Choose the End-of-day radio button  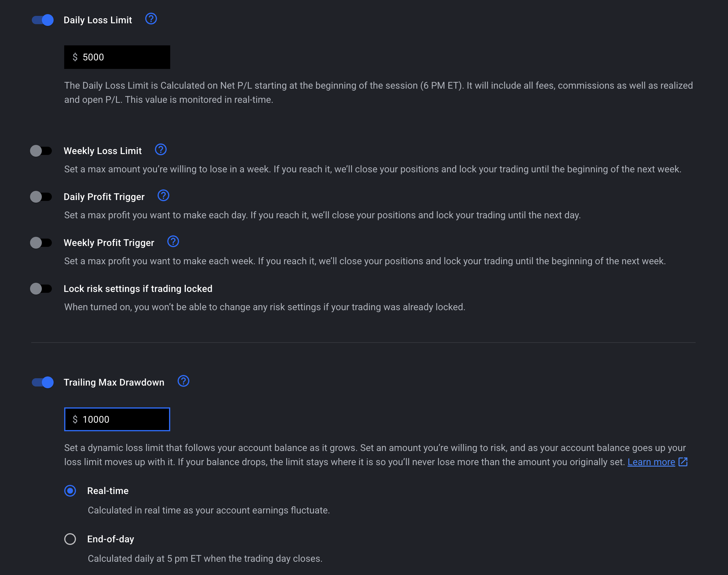click(70, 539)
